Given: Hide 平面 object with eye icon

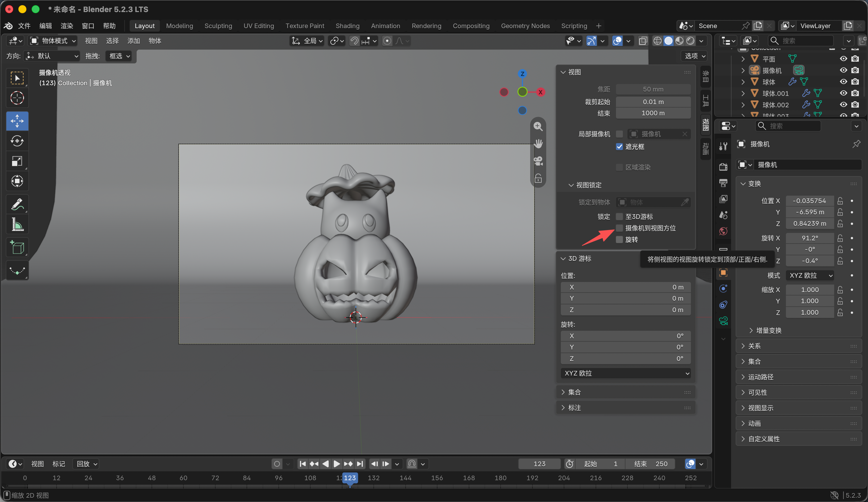Looking at the screenshot, I should pyautogui.click(x=843, y=59).
